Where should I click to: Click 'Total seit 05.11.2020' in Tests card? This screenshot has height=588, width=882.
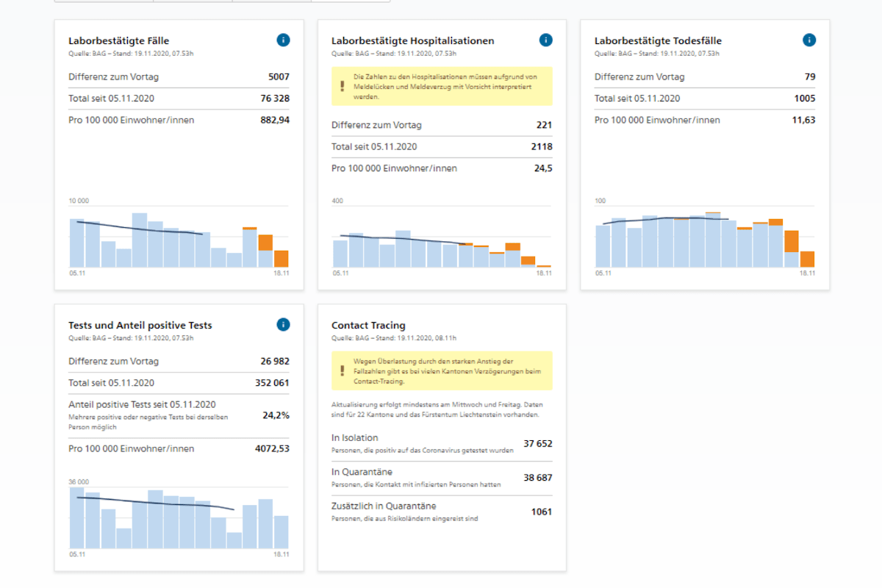[x=111, y=383]
